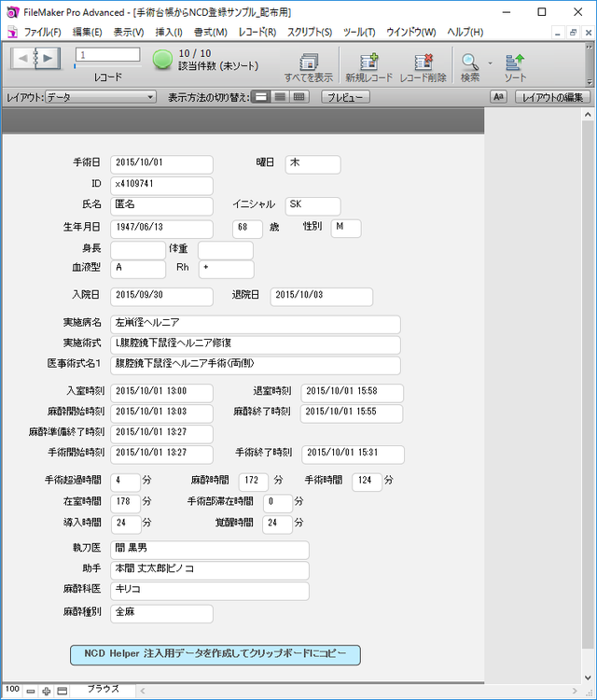
Task: Open the 編集(E) menu
Action: (x=88, y=32)
